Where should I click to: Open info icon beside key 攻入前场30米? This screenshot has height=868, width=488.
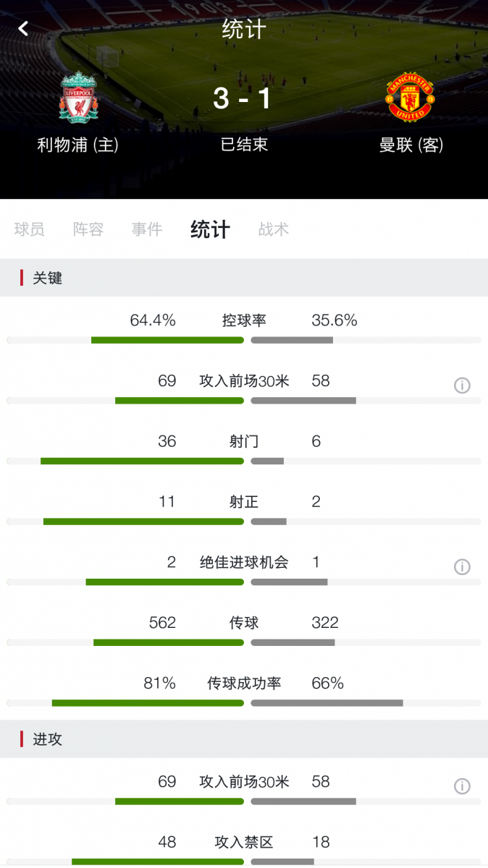pyautogui.click(x=462, y=386)
